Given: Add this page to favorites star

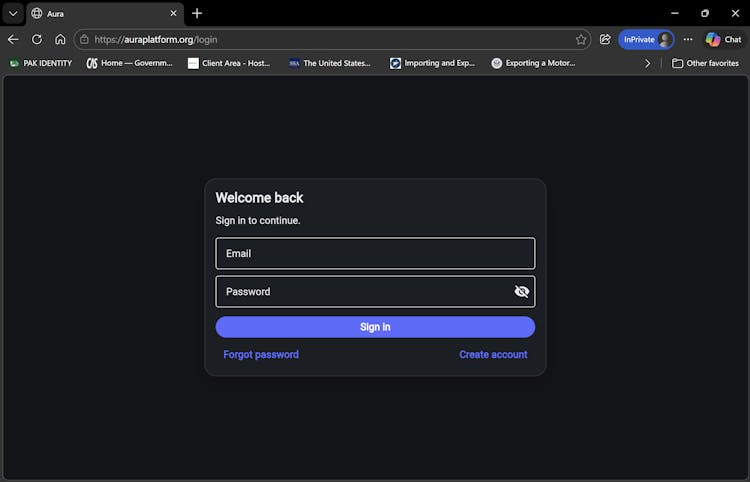Looking at the screenshot, I should pyautogui.click(x=581, y=40).
